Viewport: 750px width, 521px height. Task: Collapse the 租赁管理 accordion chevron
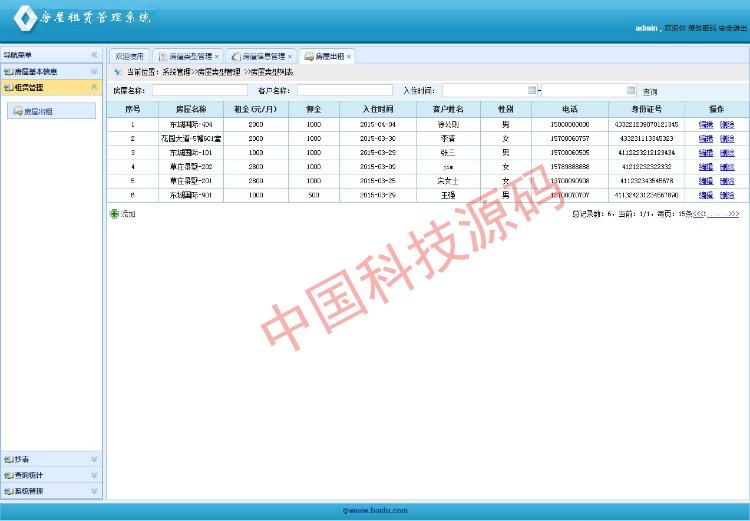pyautogui.click(x=94, y=87)
